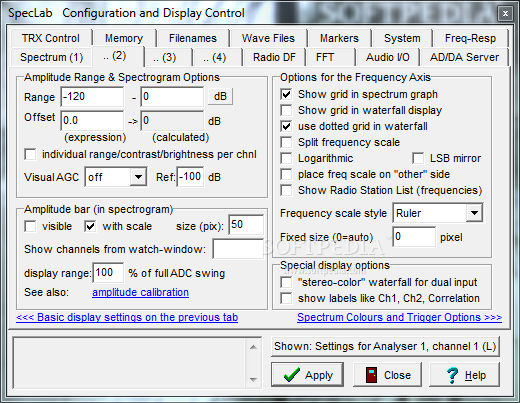
Task: Open the Radio DF tab
Action: point(274,57)
